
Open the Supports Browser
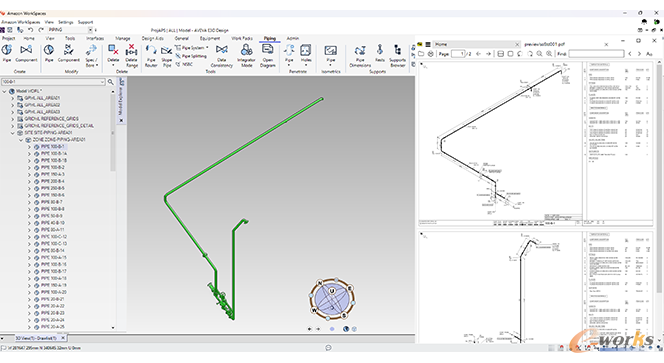coord(397,56)
